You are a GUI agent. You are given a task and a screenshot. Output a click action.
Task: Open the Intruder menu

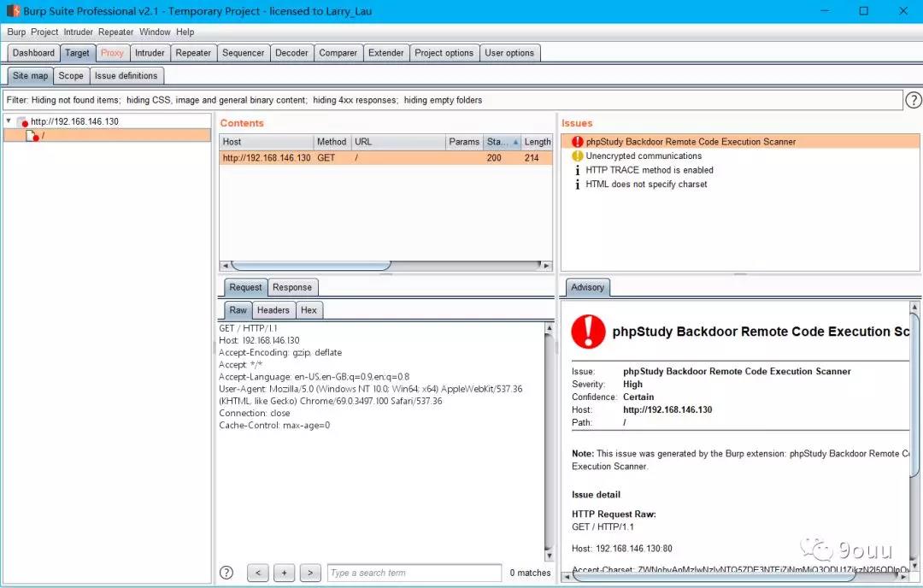(79, 32)
